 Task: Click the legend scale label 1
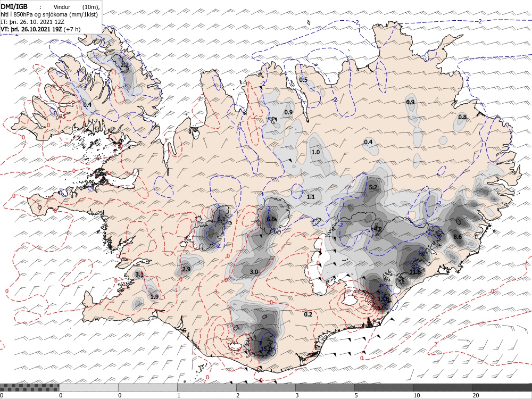[179, 395]
